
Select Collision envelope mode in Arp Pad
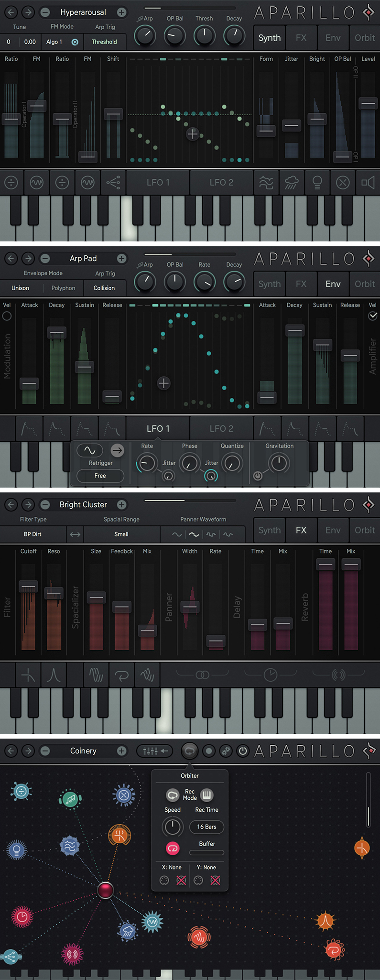[x=104, y=288]
